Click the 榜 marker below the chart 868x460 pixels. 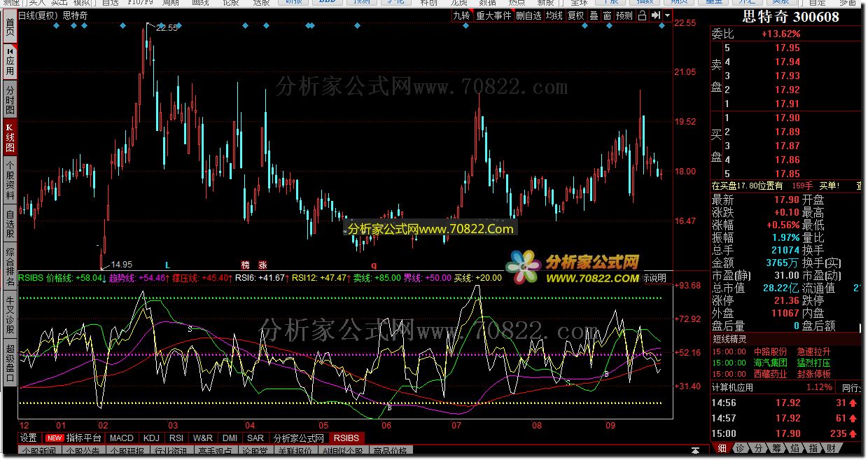click(x=245, y=265)
